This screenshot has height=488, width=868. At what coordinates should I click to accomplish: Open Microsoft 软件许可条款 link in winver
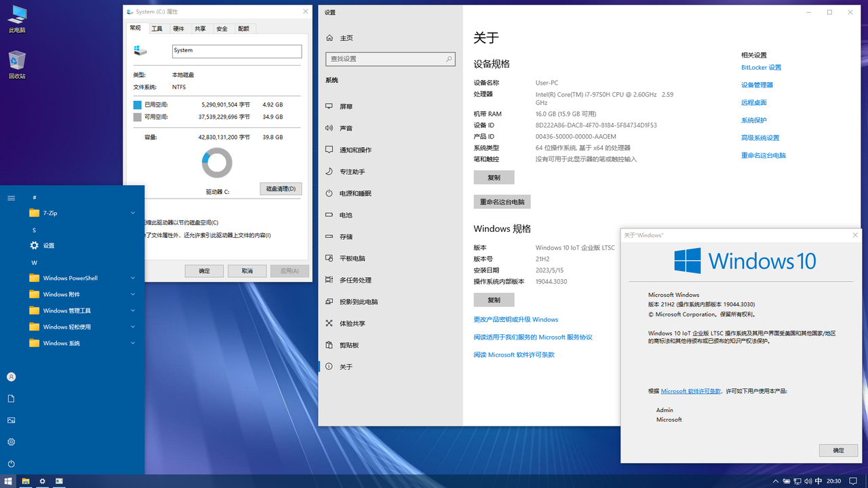pyautogui.click(x=691, y=391)
